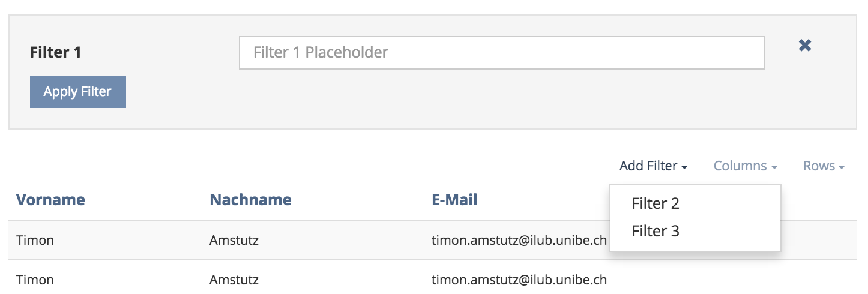
Task: Click the caret arrow beside Rows
Action: [x=842, y=167]
